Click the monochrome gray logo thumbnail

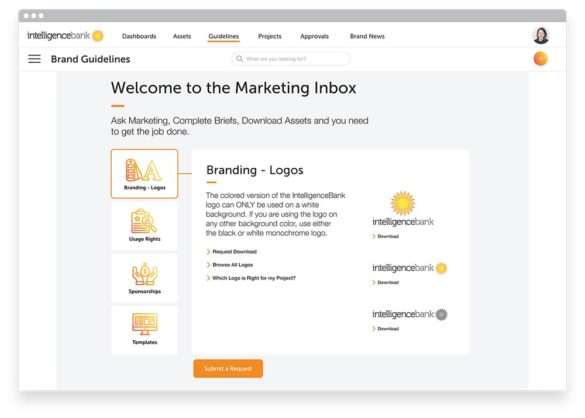click(410, 314)
